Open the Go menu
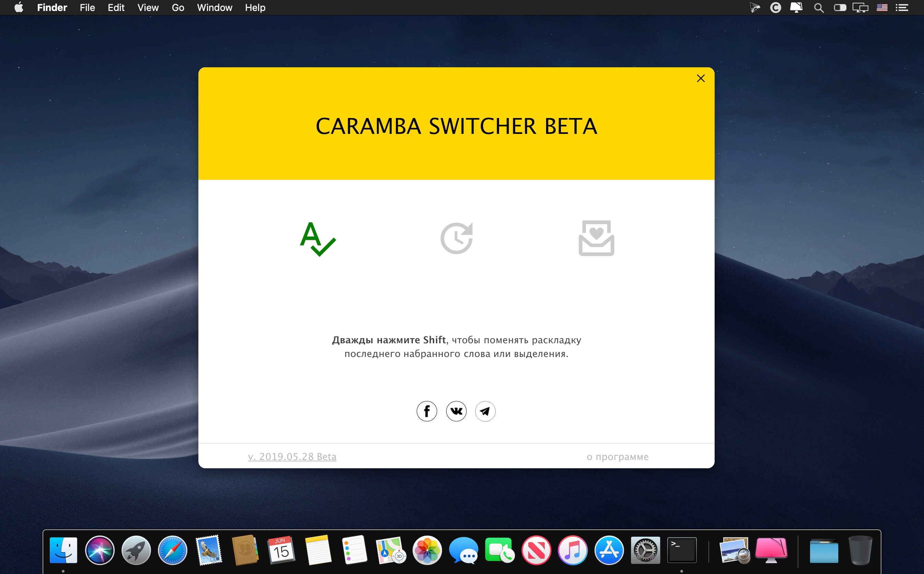 (x=178, y=8)
